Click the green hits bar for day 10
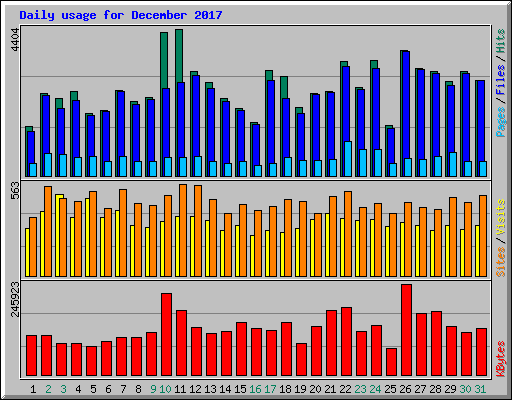Image resolution: width=512 pixels, height=400 pixels. coord(164,60)
